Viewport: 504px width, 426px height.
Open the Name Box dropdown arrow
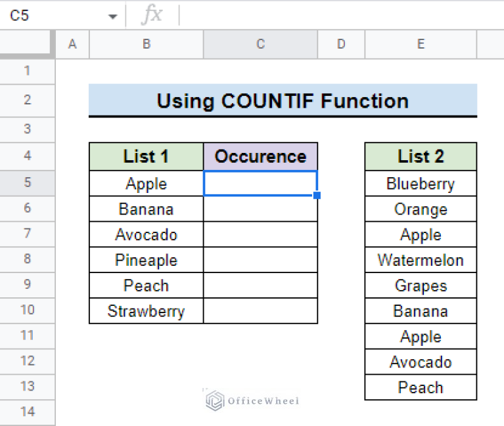coord(112,16)
